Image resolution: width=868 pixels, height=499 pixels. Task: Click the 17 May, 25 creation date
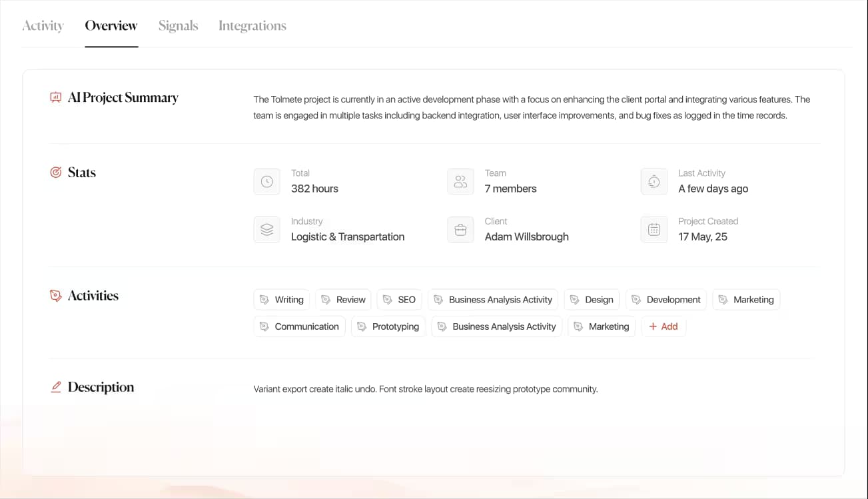pyautogui.click(x=703, y=237)
